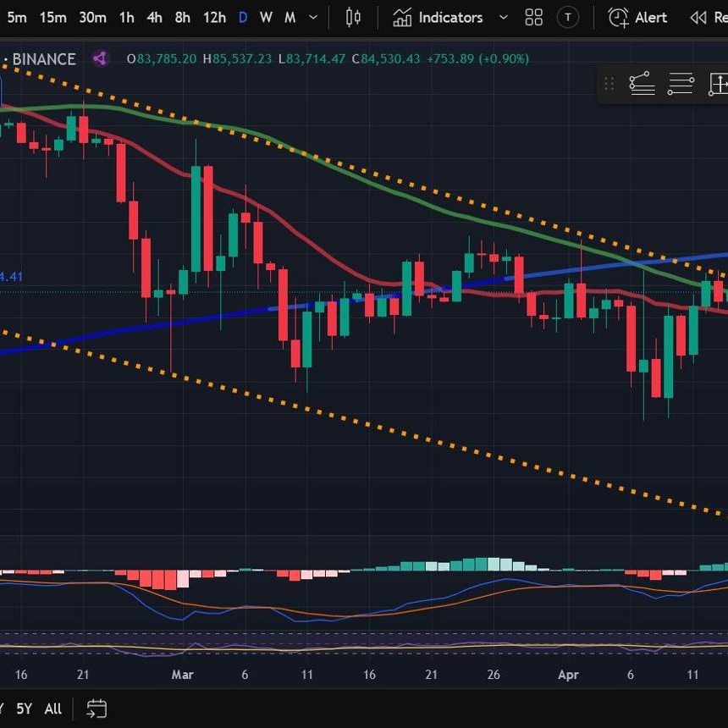Set interval to 12h

214,18
